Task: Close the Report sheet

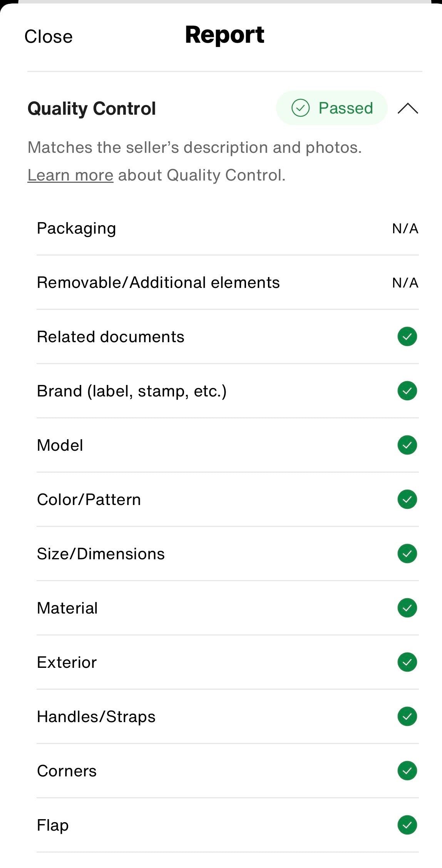Action: click(49, 37)
